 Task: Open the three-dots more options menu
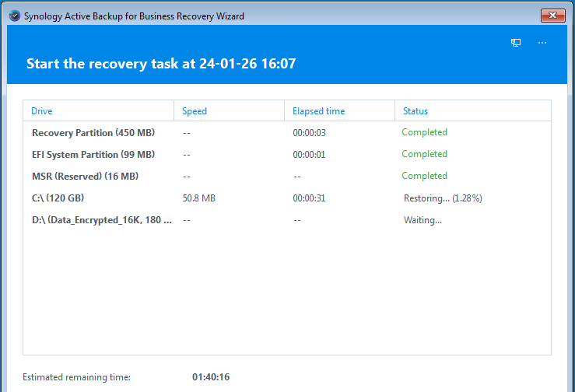542,43
